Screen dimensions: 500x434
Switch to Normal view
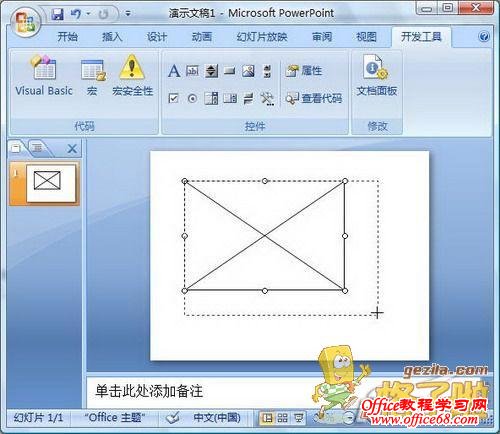[x=267, y=418]
